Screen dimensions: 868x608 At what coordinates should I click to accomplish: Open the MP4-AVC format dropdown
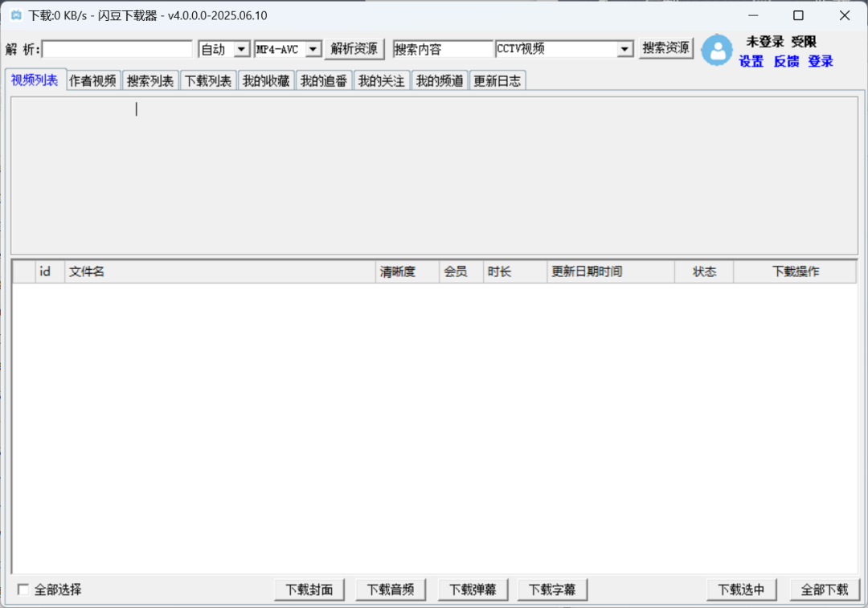313,49
